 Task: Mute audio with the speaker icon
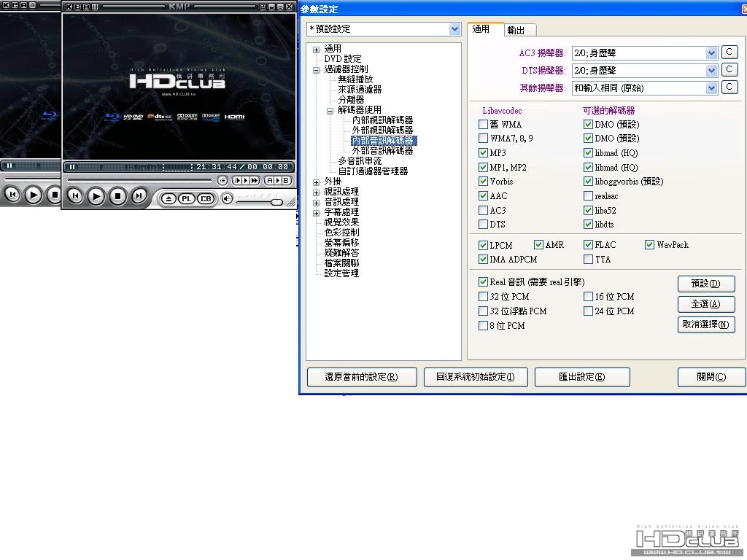[x=228, y=198]
